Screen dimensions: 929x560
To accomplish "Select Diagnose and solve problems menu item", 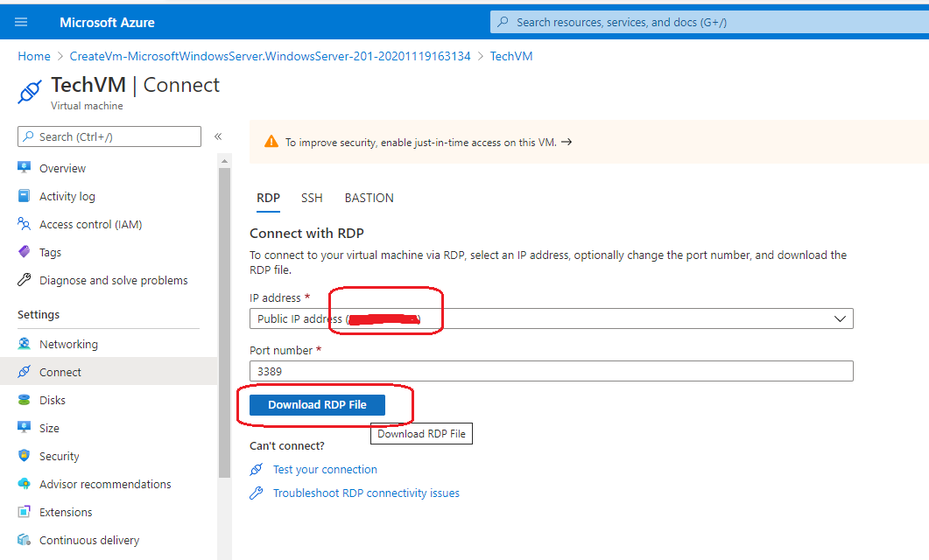I will 109,280.
